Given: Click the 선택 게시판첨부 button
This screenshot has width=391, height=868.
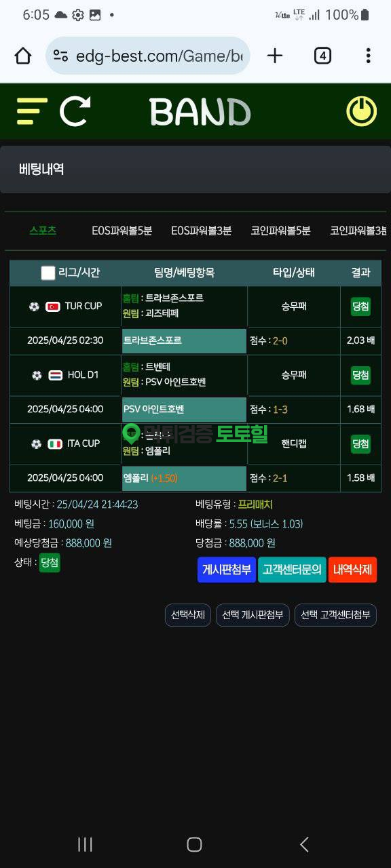Looking at the screenshot, I should (x=253, y=615).
